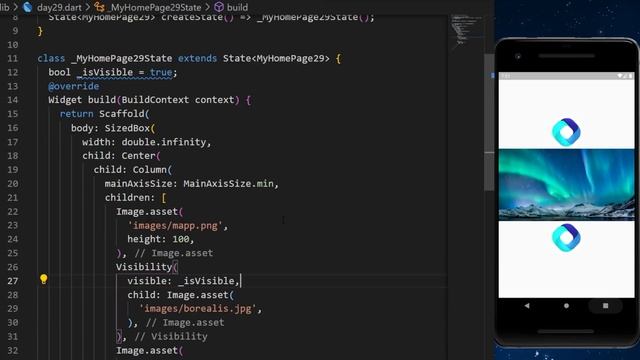The width and height of the screenshot is (640, 360).
Task: Tap the aurora borealis image in the emulator
Action: pyautogui.click(x=567, y=184)
